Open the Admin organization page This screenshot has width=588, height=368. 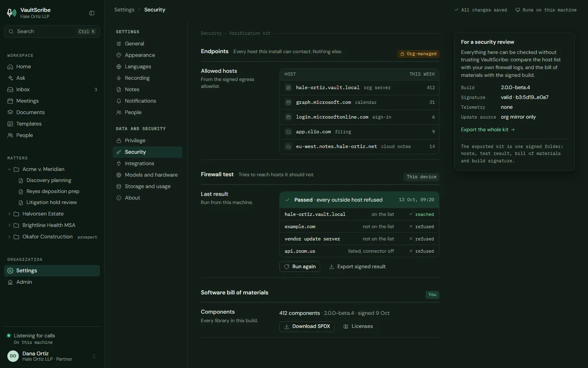(x=52, y=282)
